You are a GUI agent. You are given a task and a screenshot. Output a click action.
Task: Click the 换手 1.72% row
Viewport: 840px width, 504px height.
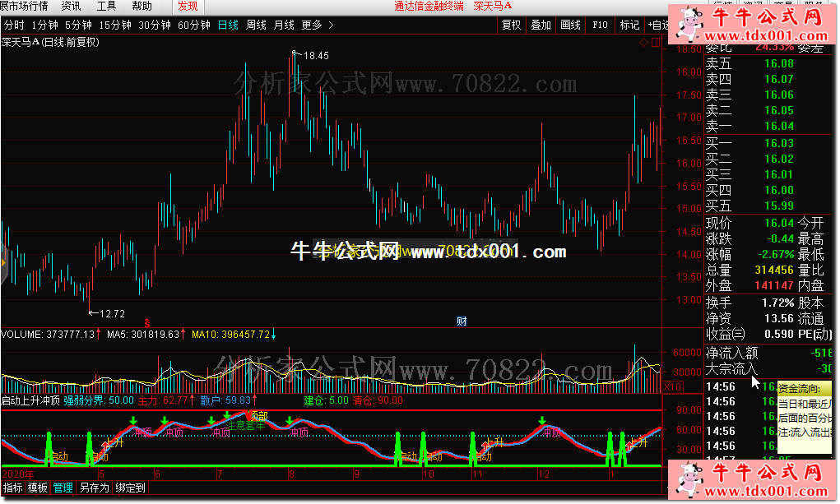[x=750, y=303]
